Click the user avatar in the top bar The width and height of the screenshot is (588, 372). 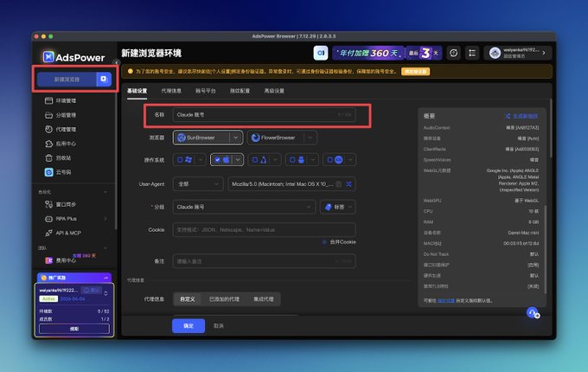click(495, 53)
